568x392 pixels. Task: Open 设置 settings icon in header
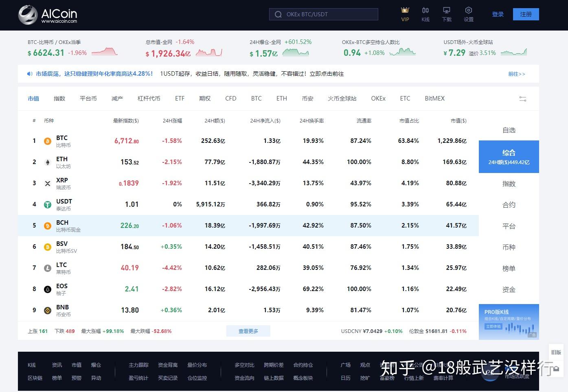pos(469,10)
